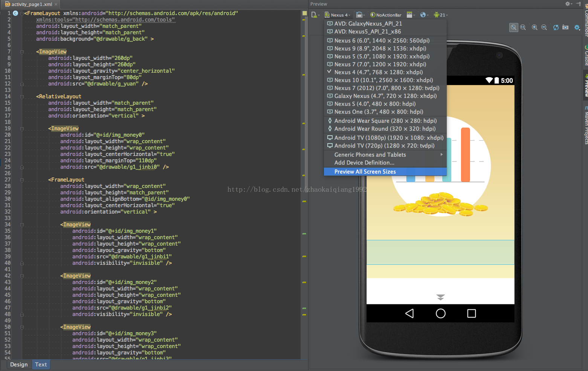Click the double-chevron down arrow in preview
Viewport: 588px width, 371px height.
click(x=440, y=297)
